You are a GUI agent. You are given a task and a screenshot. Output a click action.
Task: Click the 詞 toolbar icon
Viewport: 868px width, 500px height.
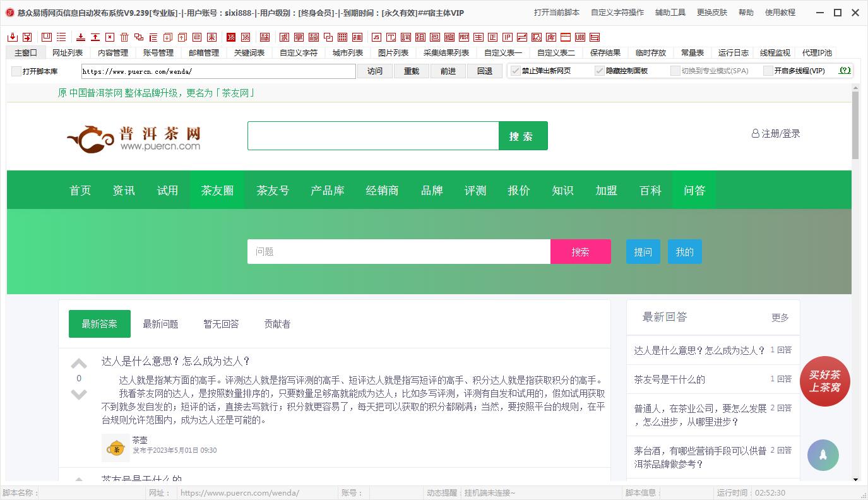(405, 37)
